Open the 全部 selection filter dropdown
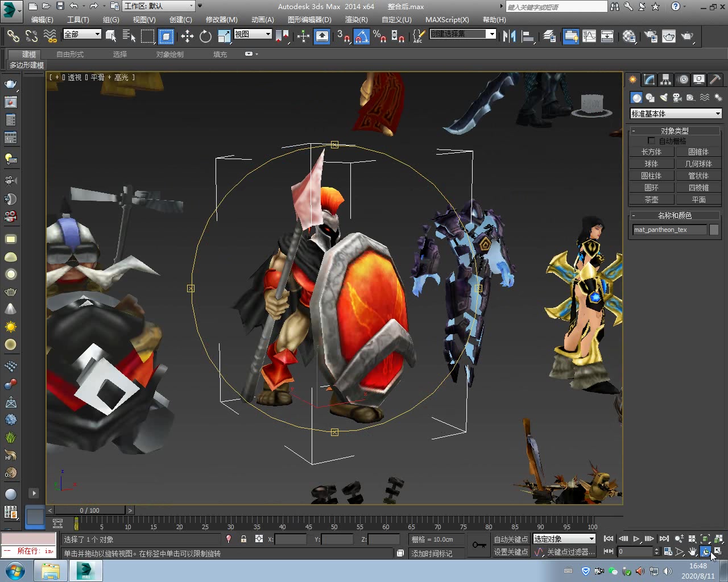This screenshot has height=582, width=728. click(x=82, y=34)
